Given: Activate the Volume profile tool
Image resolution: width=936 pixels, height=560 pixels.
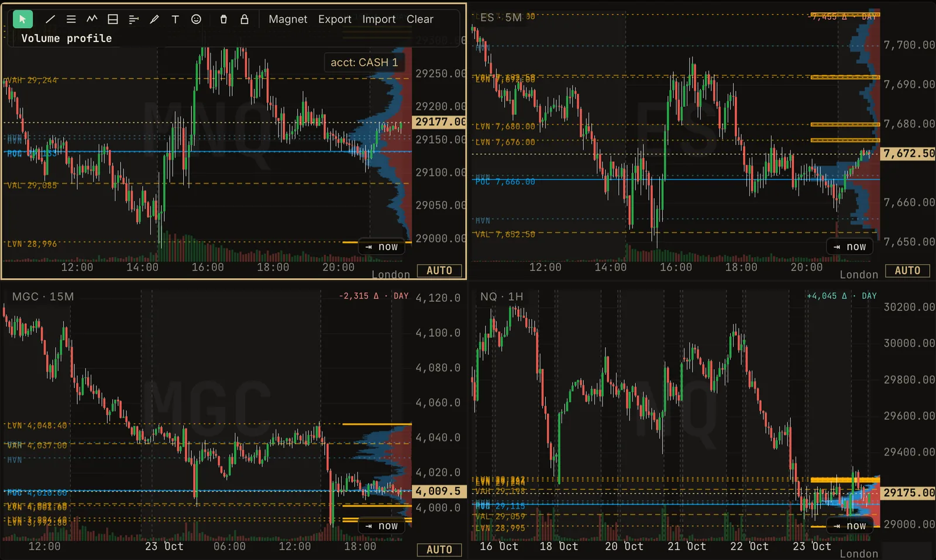Looking at the screenshot, I should click(133, 19).
